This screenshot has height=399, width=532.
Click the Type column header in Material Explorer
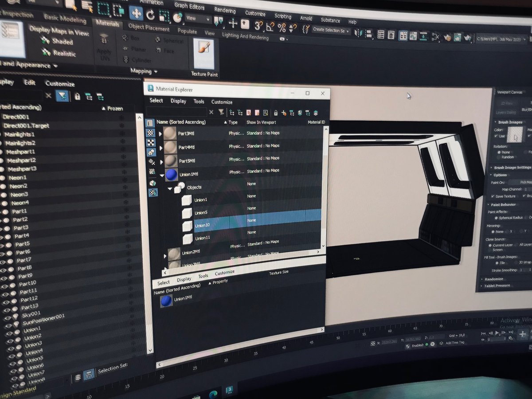coord(233,122)
